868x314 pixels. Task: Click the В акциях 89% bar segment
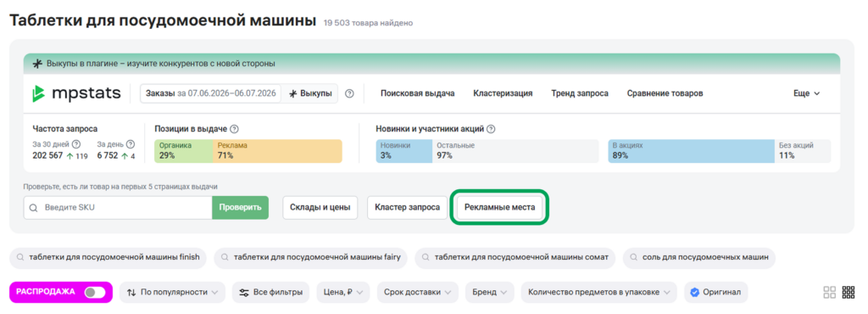[x=692, y=150]
